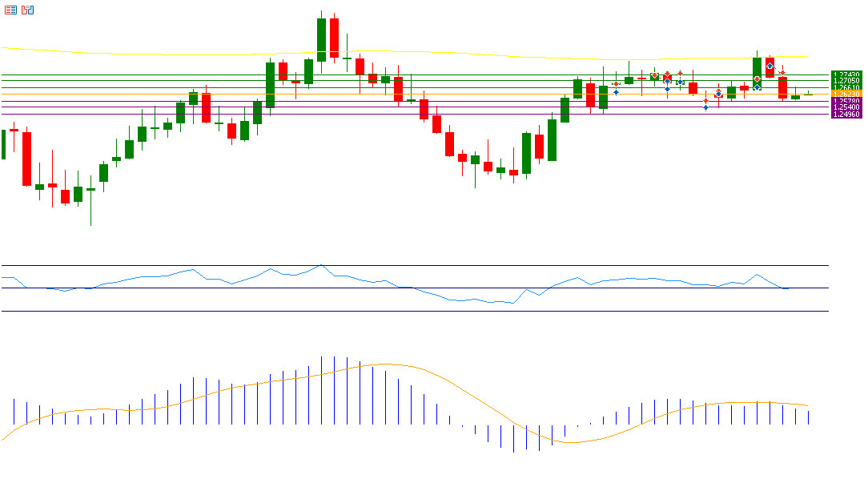Click the tallest green candle at chart peak
This screenshot has width=868, height=479.
coord(321,40)
